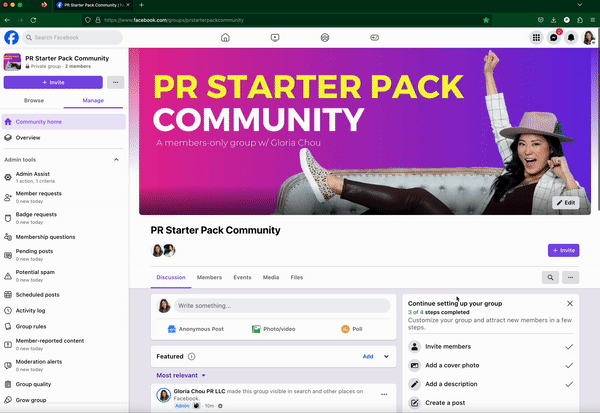
Task: Click the Facebook logo
Action: pyautogui.click(x=12, y=38)
